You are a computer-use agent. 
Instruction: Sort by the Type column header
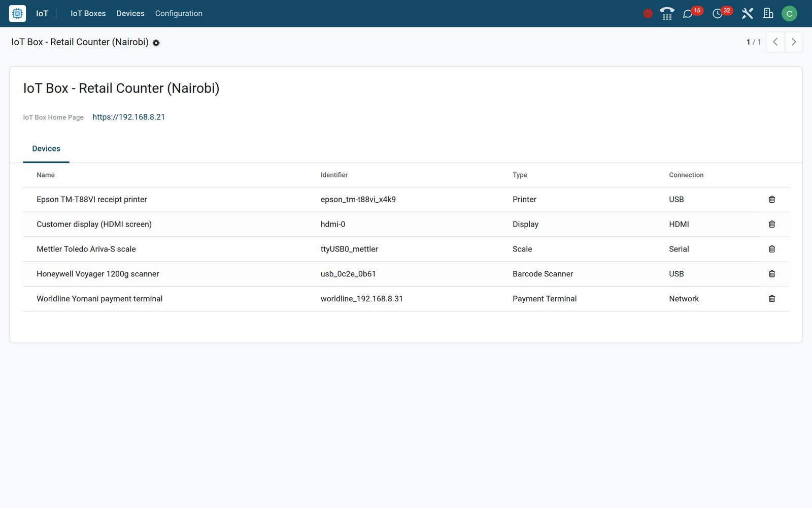tap(520, 175)
